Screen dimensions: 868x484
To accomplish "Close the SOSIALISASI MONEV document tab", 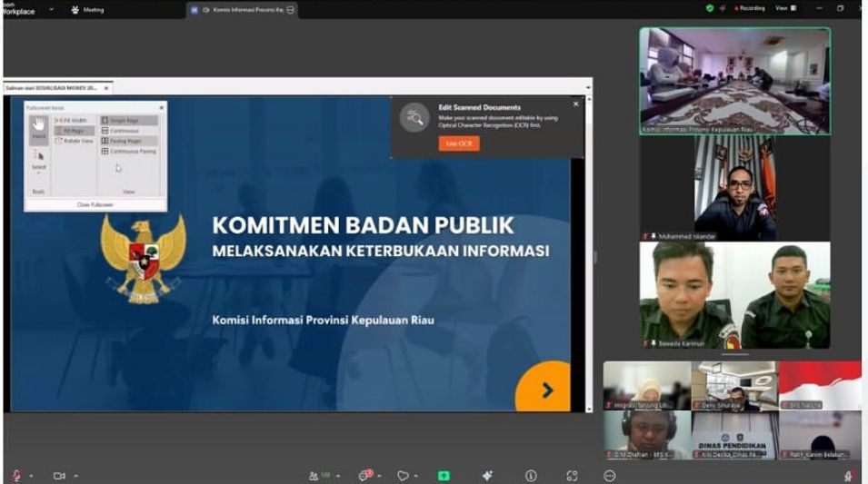I will (x=106, y=88).
